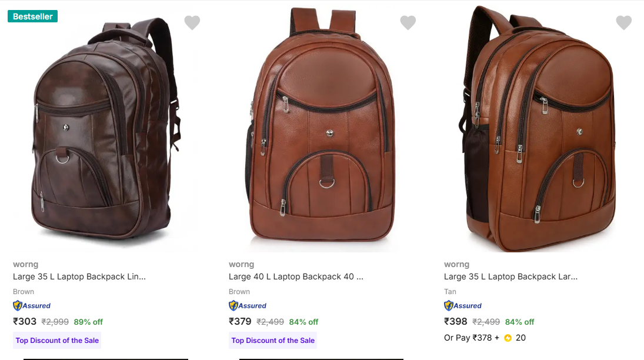
Task: Open 'Large 35 L Laptop Backpack Lin...' title
Action: (x=79, y=276)
